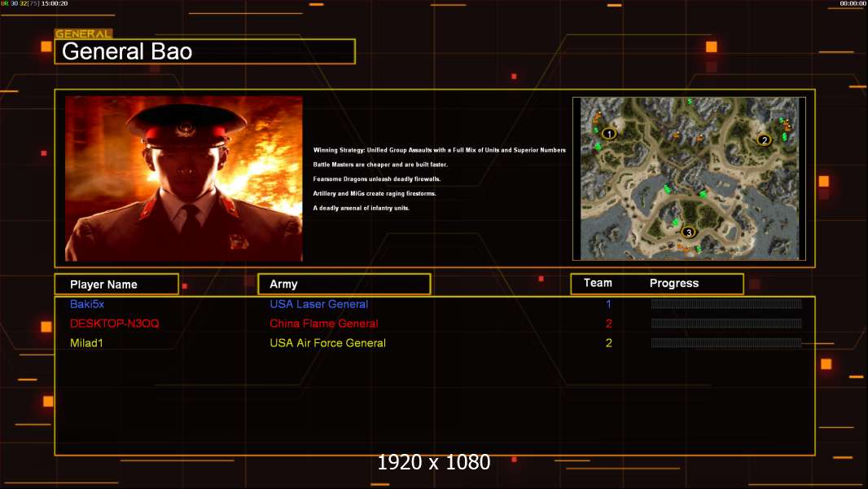Viewport: 868px width, 489px height.
Task: Click the Army column header
Action: pyautogui.click(x=344, y=284)
